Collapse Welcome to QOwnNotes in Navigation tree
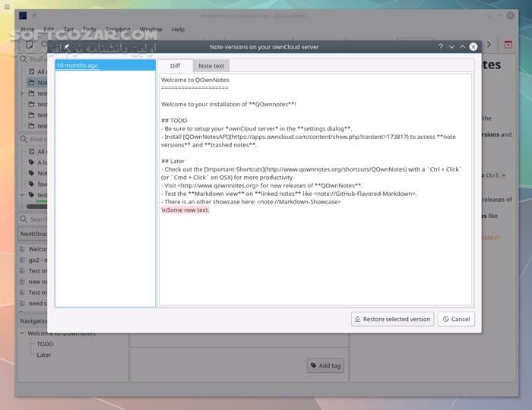This screenshot has height=410, width=532. coord(22,333)
